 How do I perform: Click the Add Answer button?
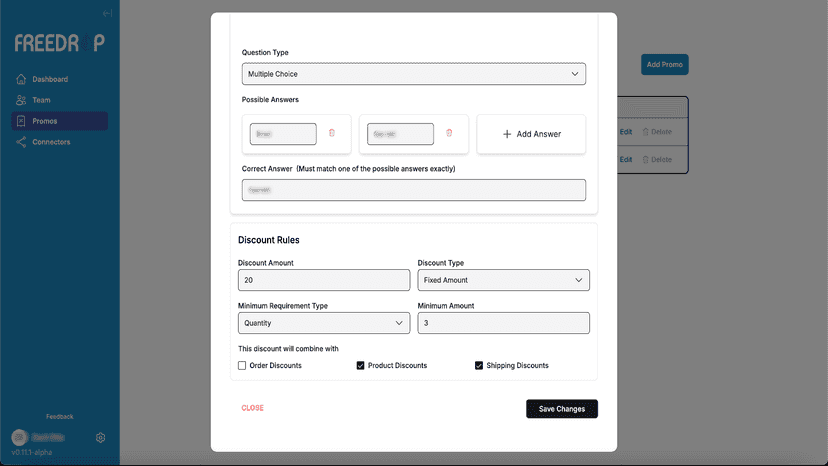click(x=531, y=134)
